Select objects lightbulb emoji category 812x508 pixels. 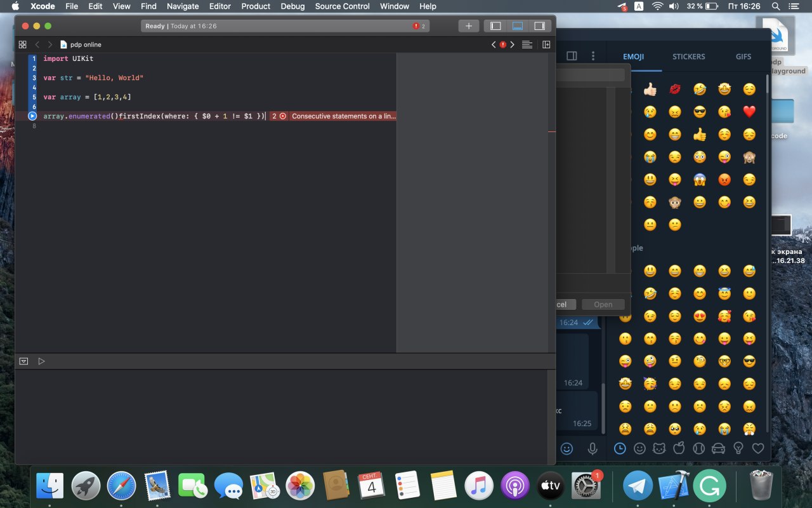coord(738,448)
